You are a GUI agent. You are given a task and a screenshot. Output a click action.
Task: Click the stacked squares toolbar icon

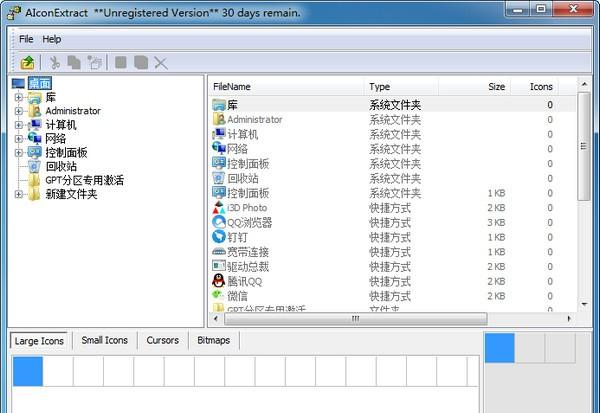point(141,62)
